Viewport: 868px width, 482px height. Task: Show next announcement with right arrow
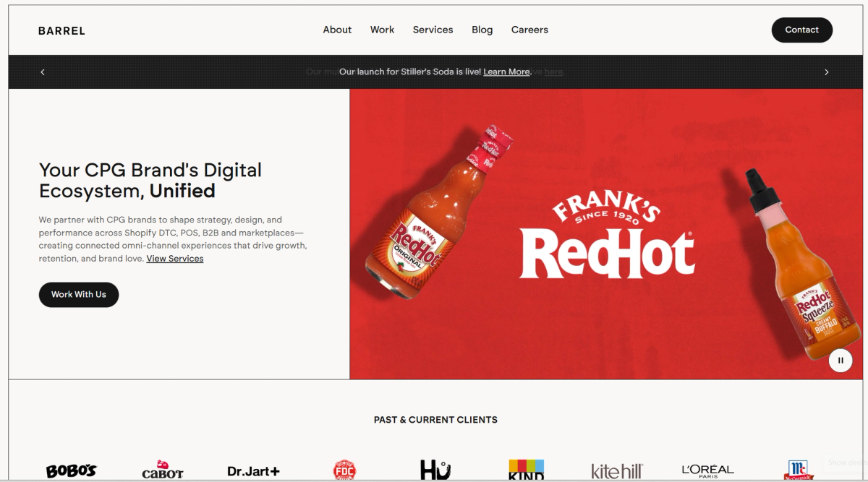tap(827, 72)
